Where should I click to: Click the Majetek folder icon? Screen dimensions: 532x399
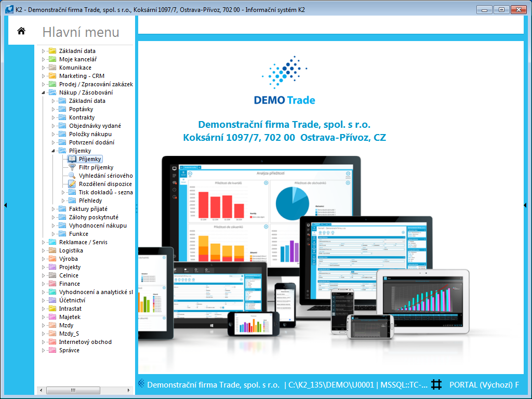[52, 317]
